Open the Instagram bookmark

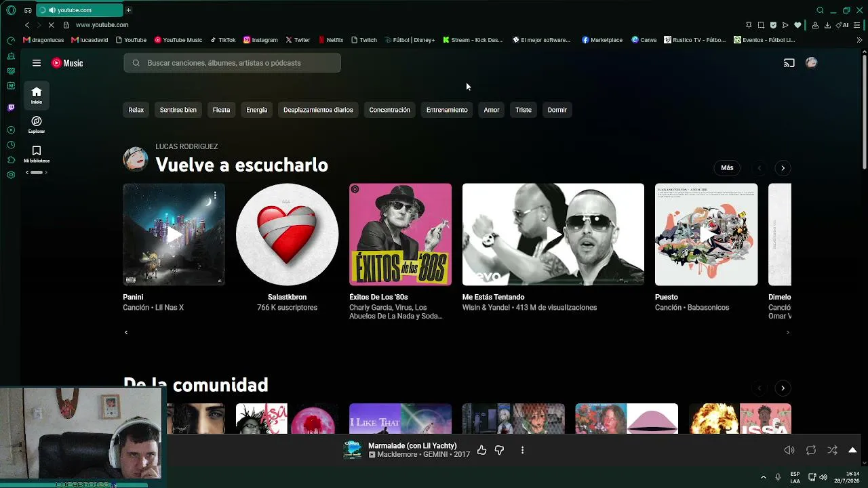(x=260, y=40)
